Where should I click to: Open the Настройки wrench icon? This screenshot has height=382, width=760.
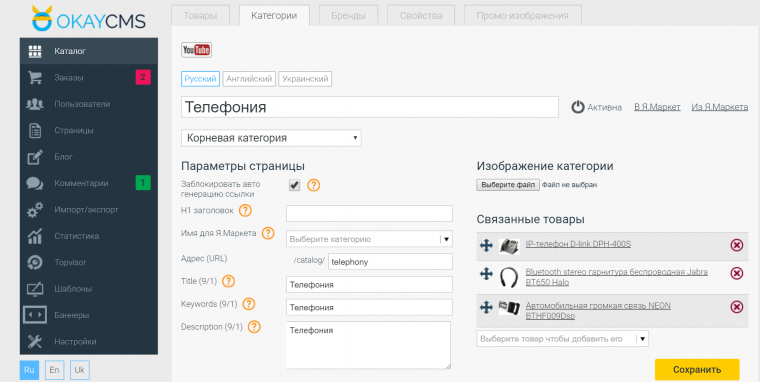(35, 341)
